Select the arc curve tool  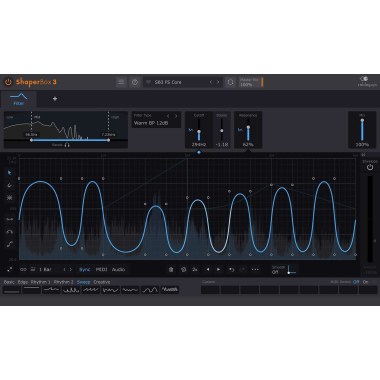coord(10,232)
